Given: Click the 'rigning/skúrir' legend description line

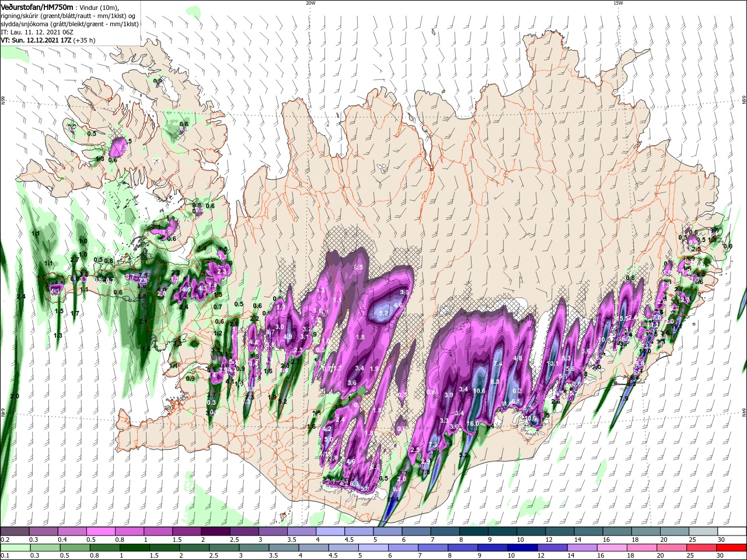Looking at the screenshot, I should click(69, 16).
